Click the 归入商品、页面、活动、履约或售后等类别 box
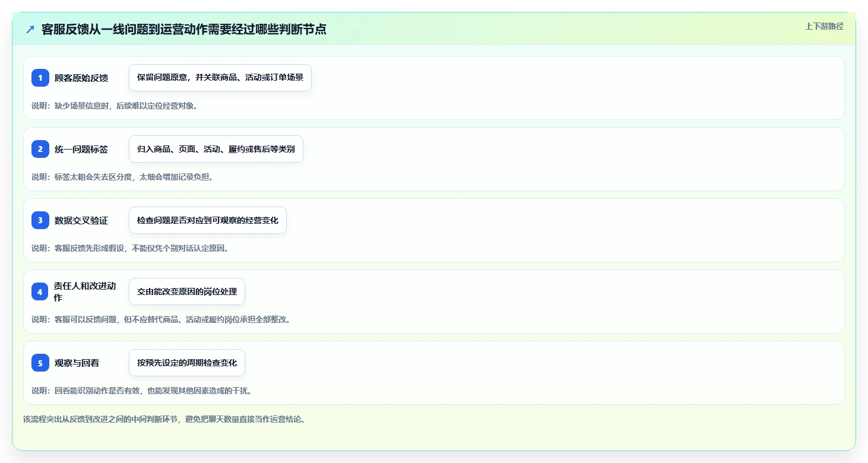 click(216, 149)
